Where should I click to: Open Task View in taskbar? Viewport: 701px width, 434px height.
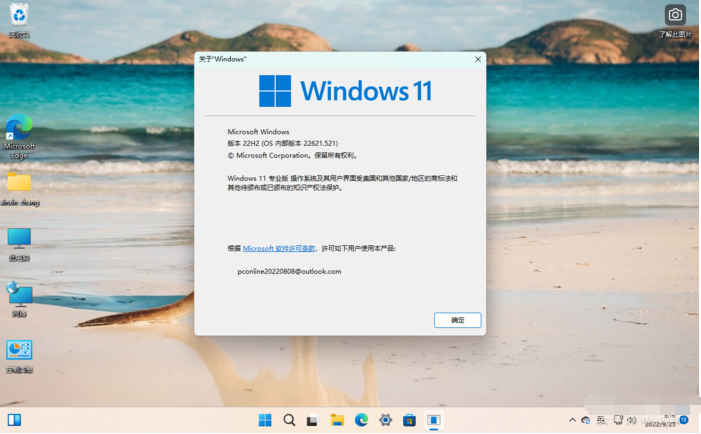pyautogui.click(x=313, y=420)
